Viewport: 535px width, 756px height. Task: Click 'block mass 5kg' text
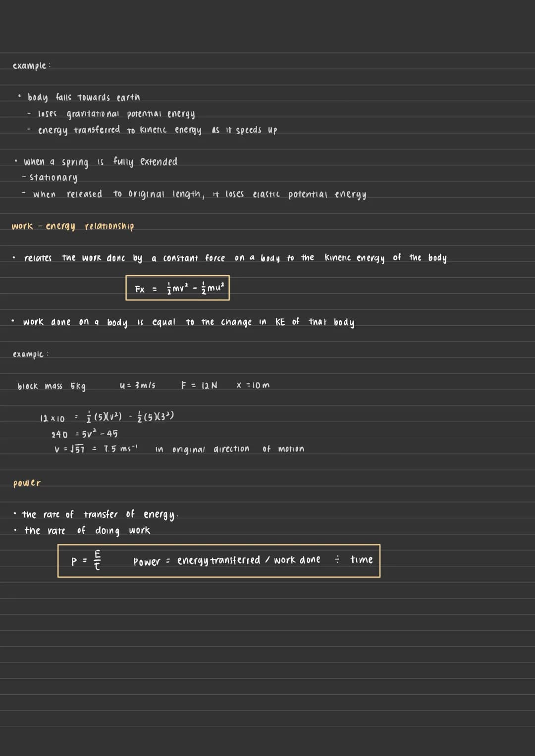[52, 386]
